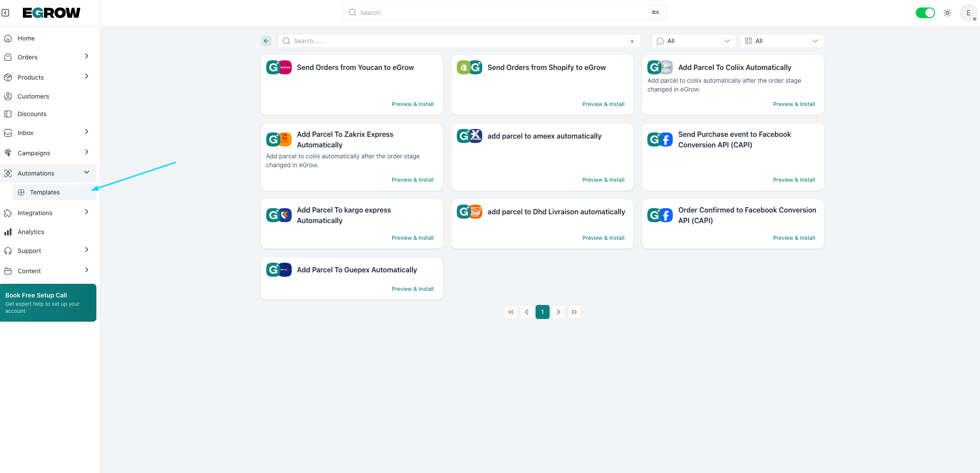The width and height of the screenshot is (980, 473).
Task: Click the Orders bag icon
Action: [8, 57]
